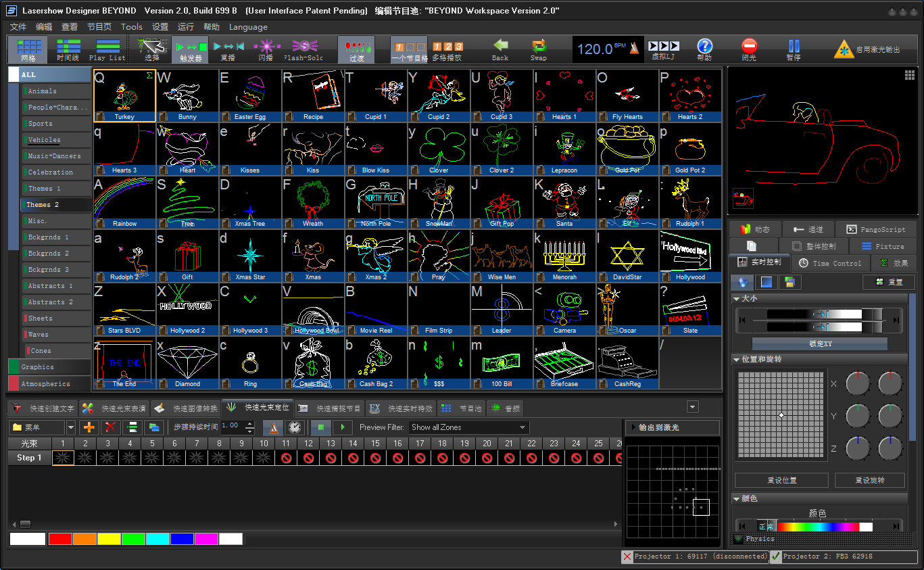The image size is (924, 570).
Task: Toggle the 重播 restart mode
Action: [228, 50]
